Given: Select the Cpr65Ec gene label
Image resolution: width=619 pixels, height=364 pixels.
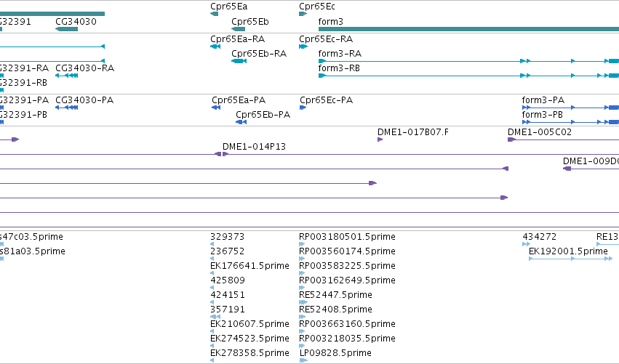Looking at the screenshot, I should click(317, 7).
